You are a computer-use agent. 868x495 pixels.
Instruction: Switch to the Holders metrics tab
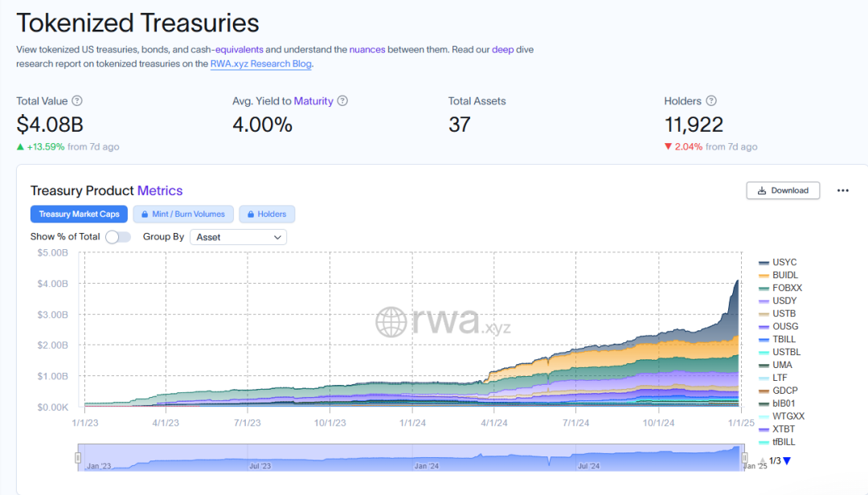point(267,215)
